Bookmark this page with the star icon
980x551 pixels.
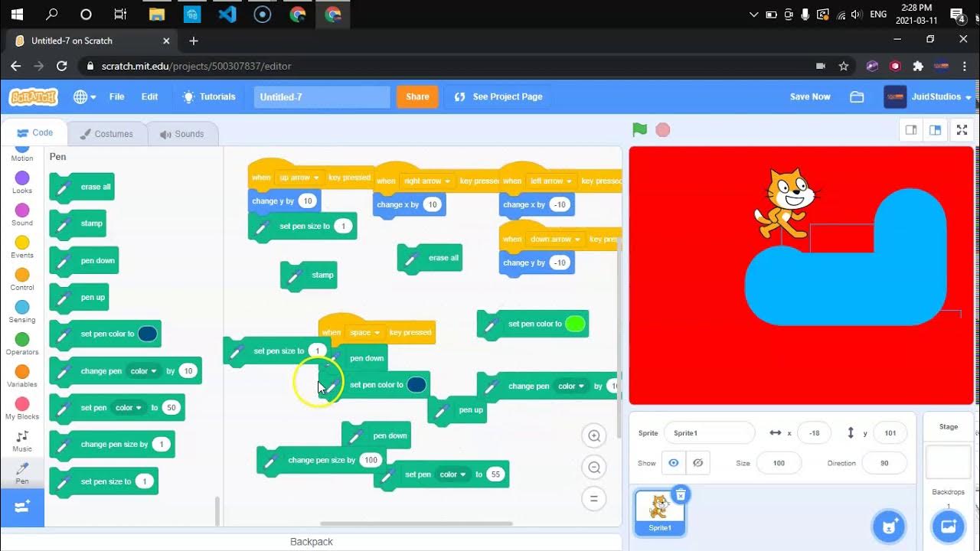click(x=844, y=66)
